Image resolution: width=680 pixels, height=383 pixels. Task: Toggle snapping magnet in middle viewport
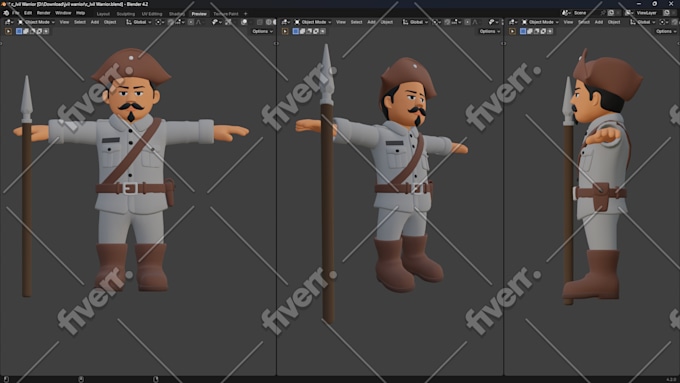tap(447, 22)
